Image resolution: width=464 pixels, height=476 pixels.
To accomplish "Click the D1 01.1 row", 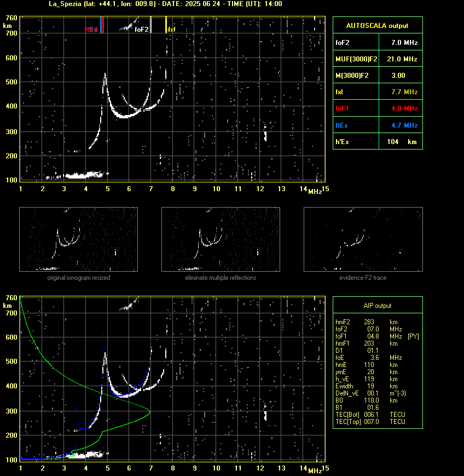I will pyautogui.click(x=357, y=351).
